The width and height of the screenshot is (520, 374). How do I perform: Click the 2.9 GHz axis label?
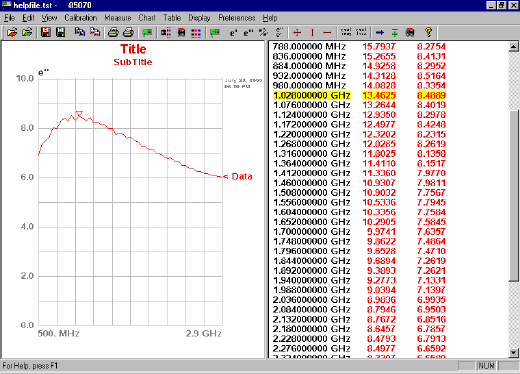(x=203, y=333)
